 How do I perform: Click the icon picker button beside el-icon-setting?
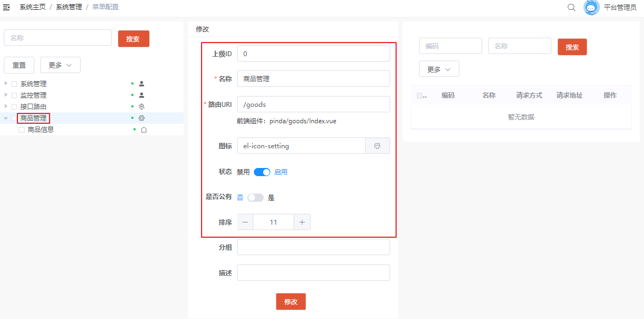pyautogui.click(x=377, y=146)
